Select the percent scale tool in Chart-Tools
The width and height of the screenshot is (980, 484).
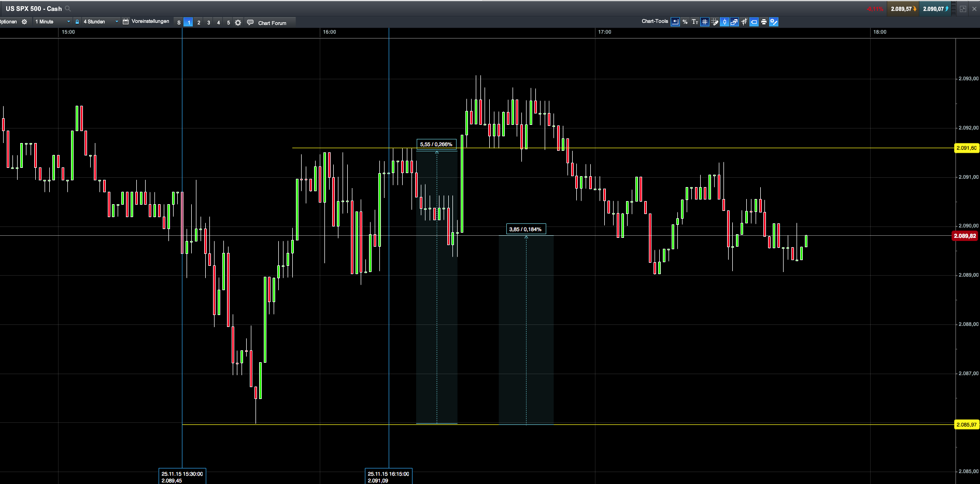pos(685,22)
